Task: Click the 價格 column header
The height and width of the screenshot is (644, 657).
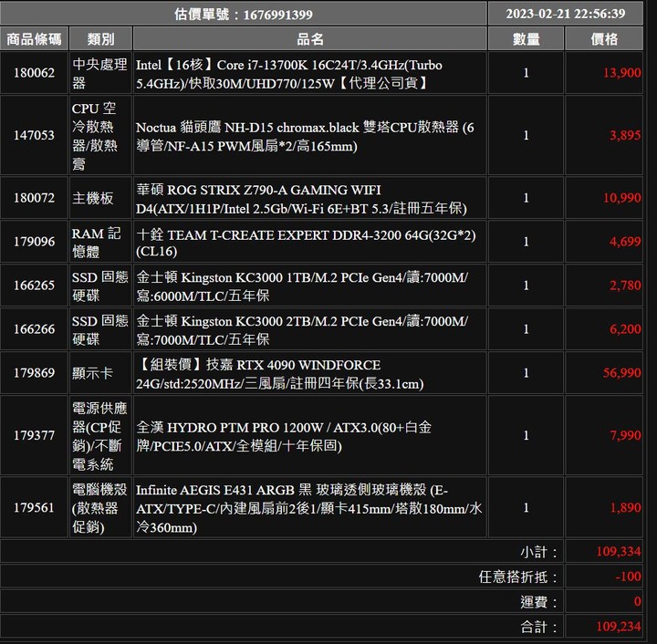Action: (x=604, y=39)
